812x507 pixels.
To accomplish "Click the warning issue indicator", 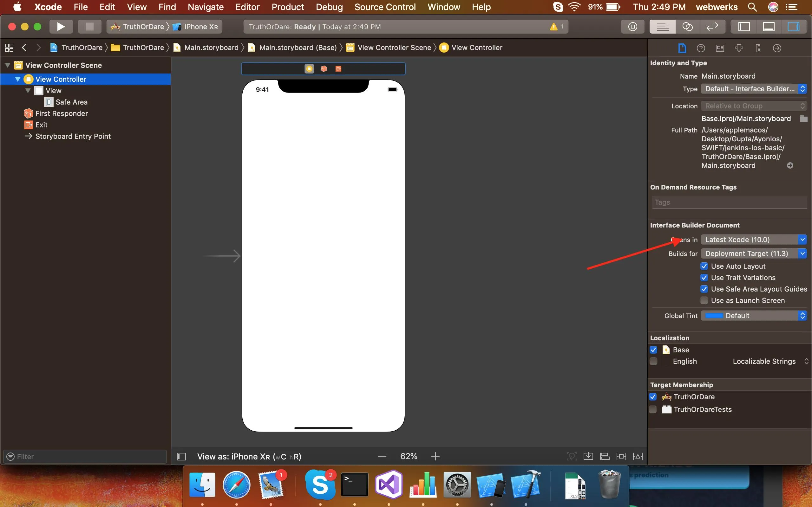I will (556, 27).
